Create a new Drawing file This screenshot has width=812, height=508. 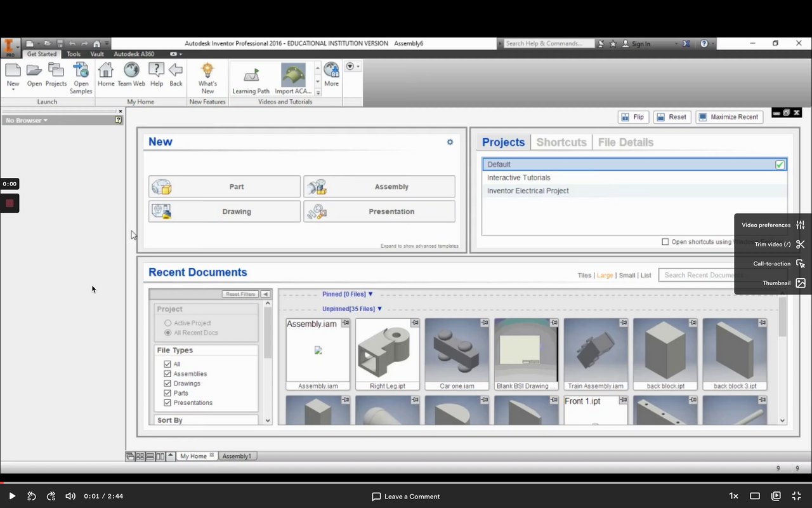pos(225,211)
